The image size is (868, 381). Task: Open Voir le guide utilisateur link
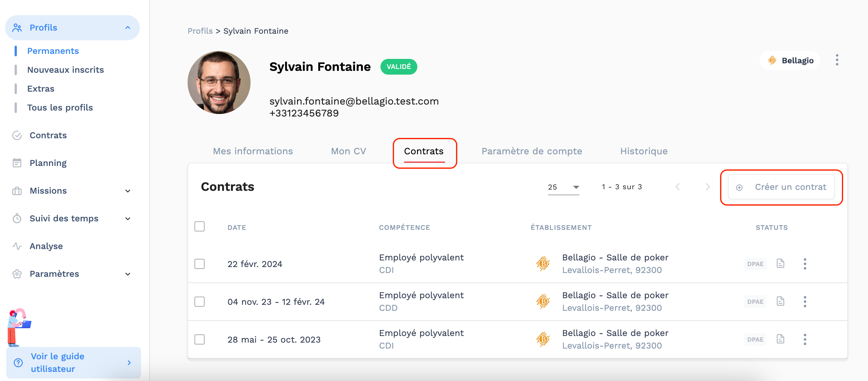73,362
